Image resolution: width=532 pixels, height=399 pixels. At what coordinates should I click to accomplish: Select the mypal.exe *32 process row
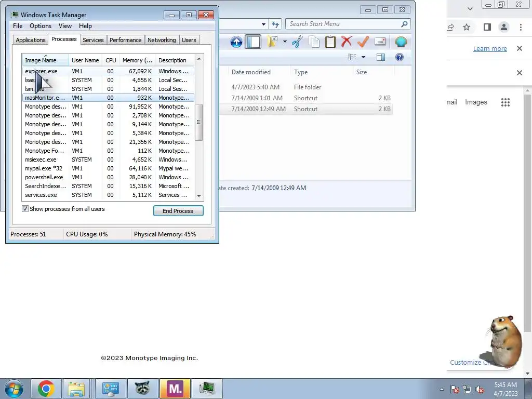coord(109,168)
